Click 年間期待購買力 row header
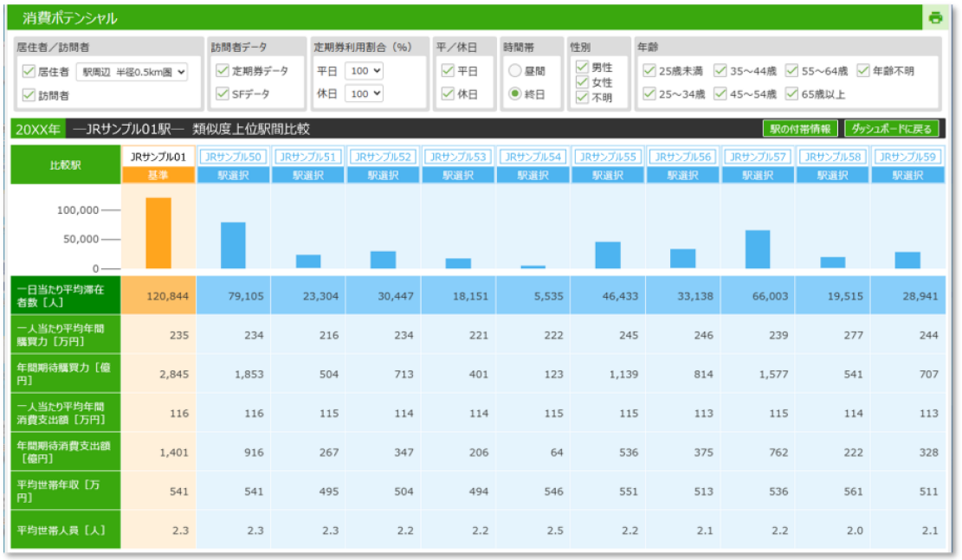 click(x=66, y=374)
